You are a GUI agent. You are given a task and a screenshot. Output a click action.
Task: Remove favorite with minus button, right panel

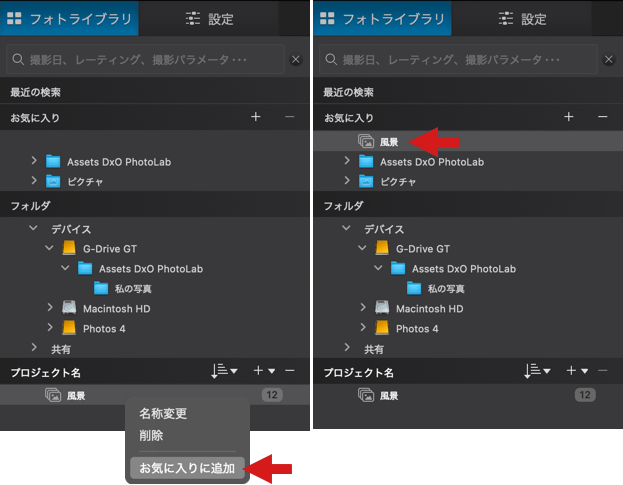[603, 117]
